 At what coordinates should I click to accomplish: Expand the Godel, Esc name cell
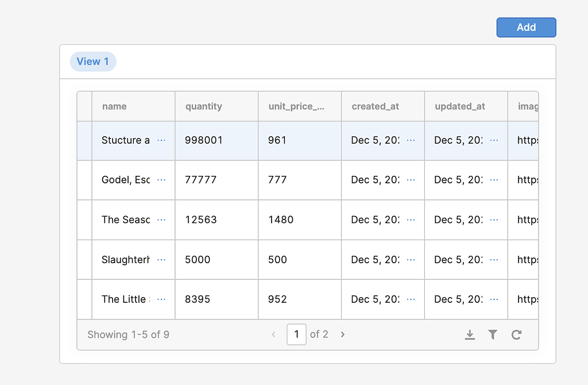click(161, 179)
